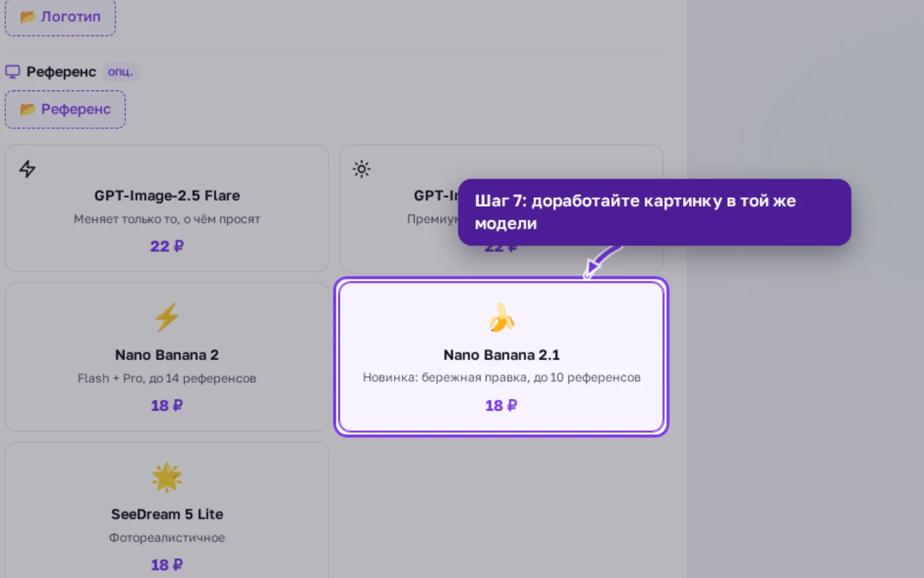Click the 'опц.' badge next to Референс
Image resolution: width=924 pixels, height=578 pixels.
[121, 71]
